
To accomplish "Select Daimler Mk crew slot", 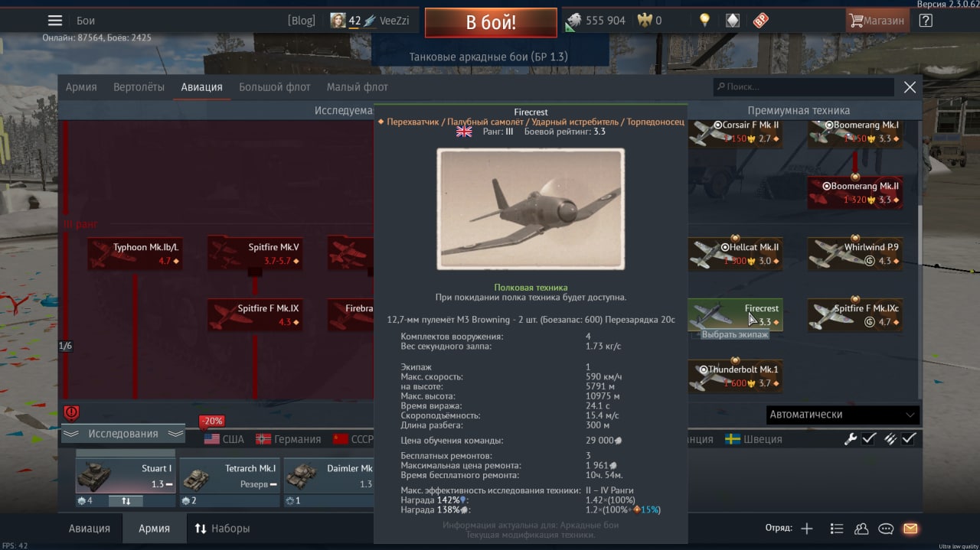I will [329, 475].
